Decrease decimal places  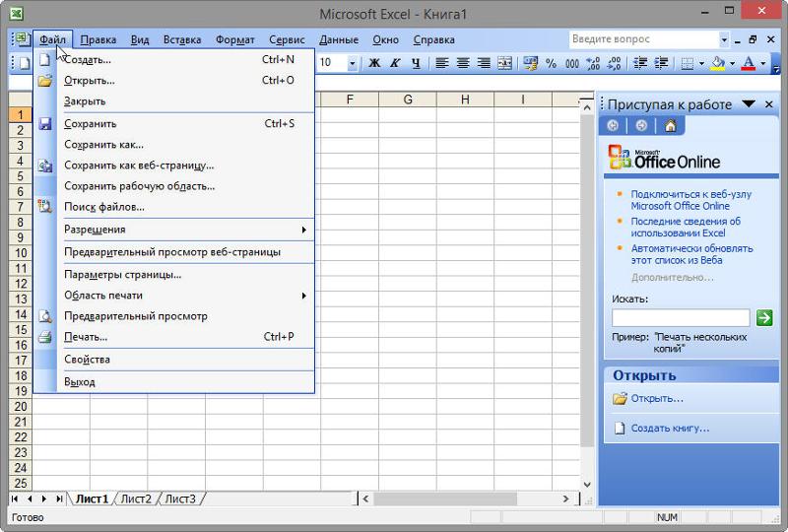(614, 63)
